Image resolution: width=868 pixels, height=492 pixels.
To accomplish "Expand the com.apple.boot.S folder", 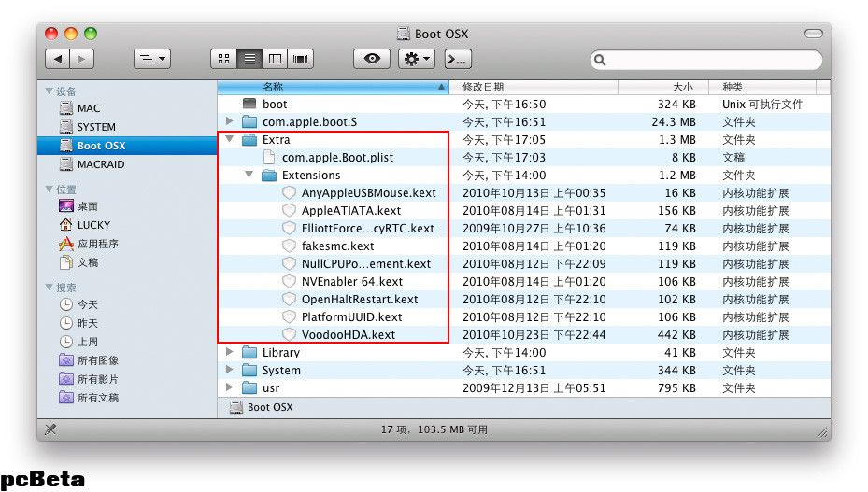I will coord(229,121).
